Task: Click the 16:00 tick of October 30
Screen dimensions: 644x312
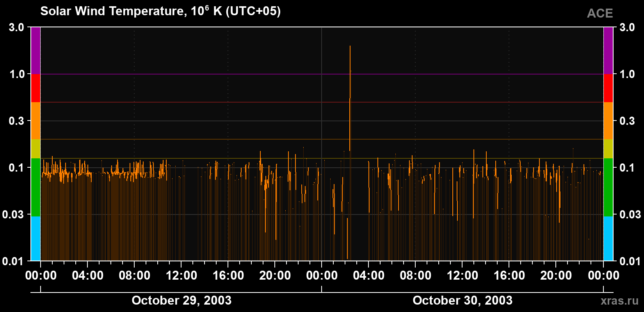Action: click(x=509, y=275)
